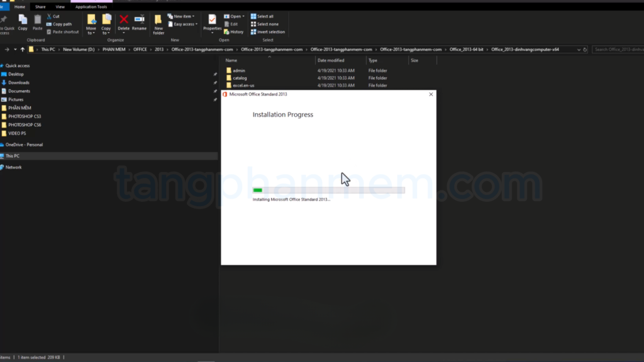644x362 pixels.
Task: Select Desktop in the navigation pane
Action: coord(16,74)
